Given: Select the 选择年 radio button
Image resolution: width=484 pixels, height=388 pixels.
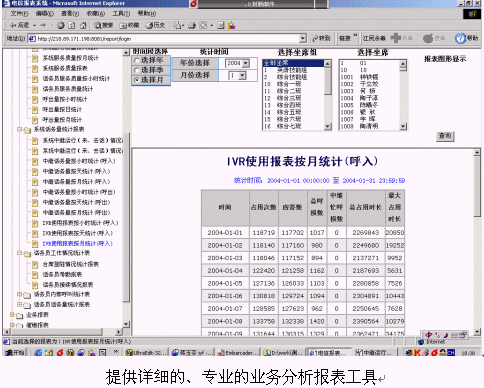Looking at the screenshot, I should (136, 60).
